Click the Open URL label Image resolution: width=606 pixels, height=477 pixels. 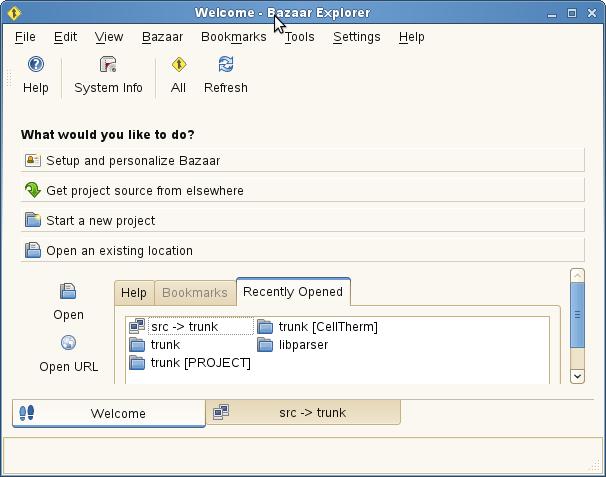(68, 366)
